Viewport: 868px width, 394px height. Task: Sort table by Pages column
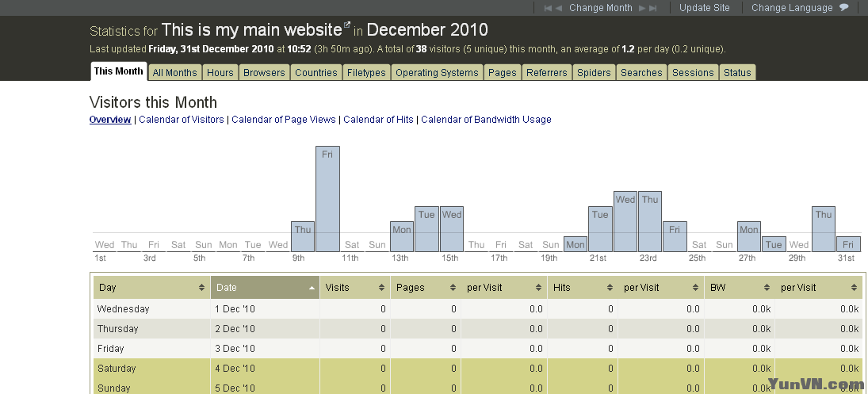click(426, 288)
